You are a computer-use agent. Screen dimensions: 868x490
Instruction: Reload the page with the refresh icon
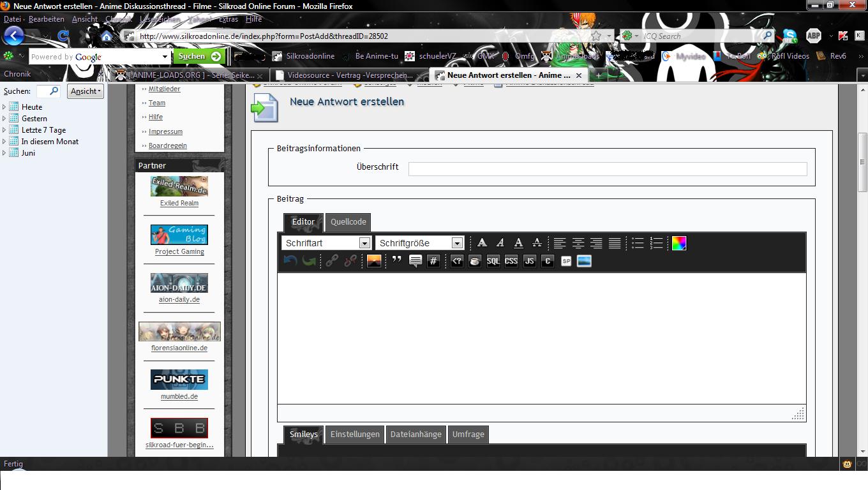coord(63,36)
